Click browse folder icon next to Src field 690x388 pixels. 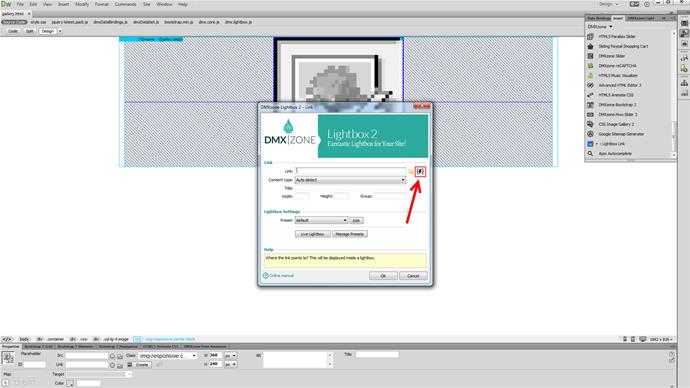pos(120,356)
